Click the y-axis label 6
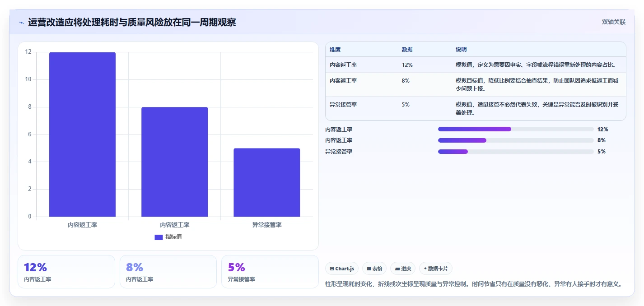 (x=30, y=134)
